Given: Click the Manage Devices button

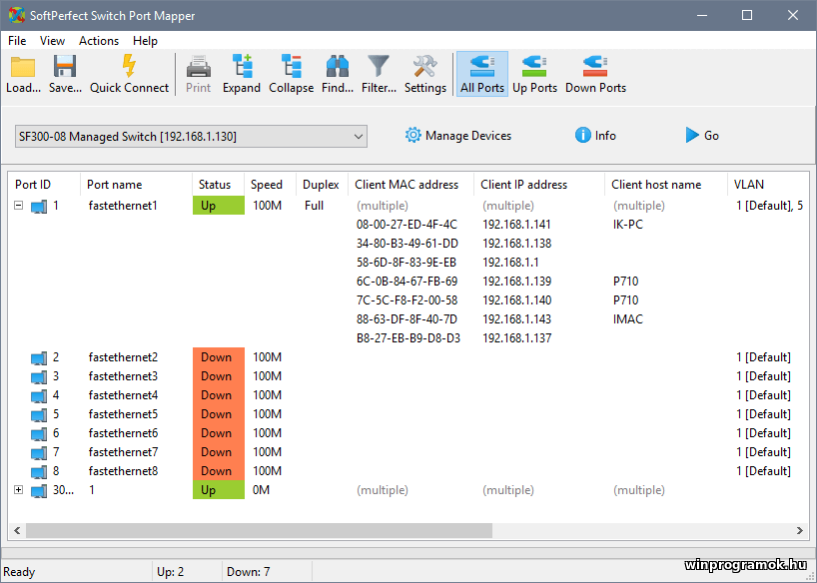Looking at the screenshot, I should 458,136.
